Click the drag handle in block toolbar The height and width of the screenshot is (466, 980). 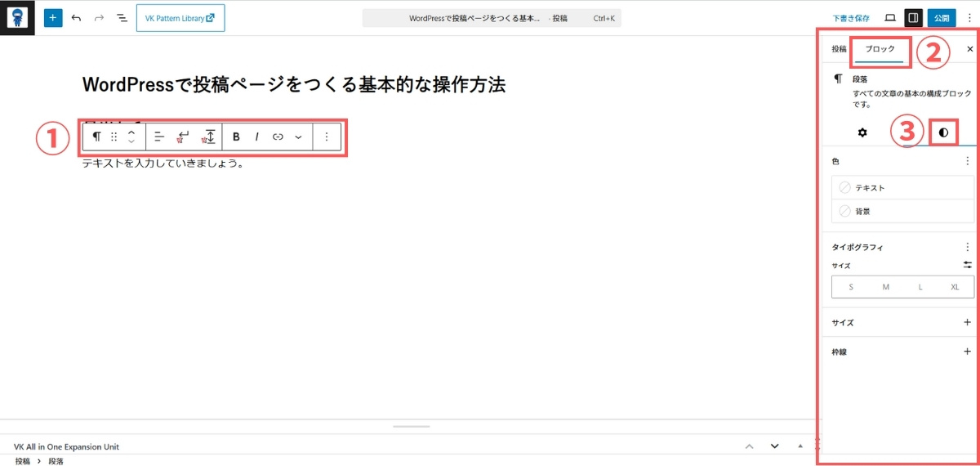[114, 137]
